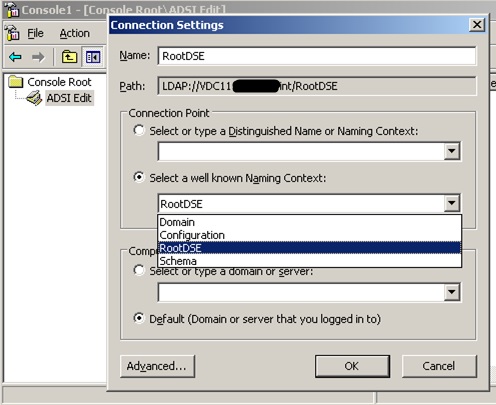Screen dimensions: 496x405
Task: Click the Console1 title bar icon
Action: tap(12, 9)
